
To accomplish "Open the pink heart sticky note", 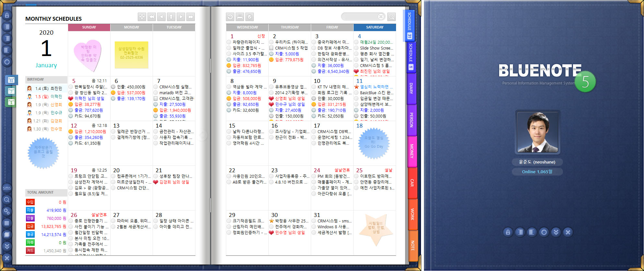I will pyautogui.click(x=88, y=55).
